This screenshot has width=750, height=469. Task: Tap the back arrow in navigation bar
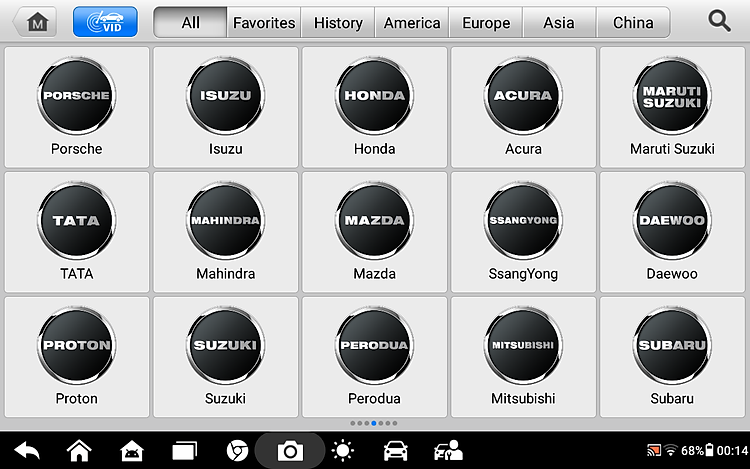[x=27, y=450]
